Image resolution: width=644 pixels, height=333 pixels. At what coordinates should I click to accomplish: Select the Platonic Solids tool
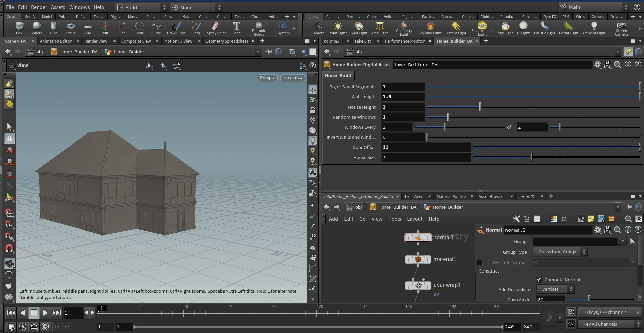tap(259, 28)
